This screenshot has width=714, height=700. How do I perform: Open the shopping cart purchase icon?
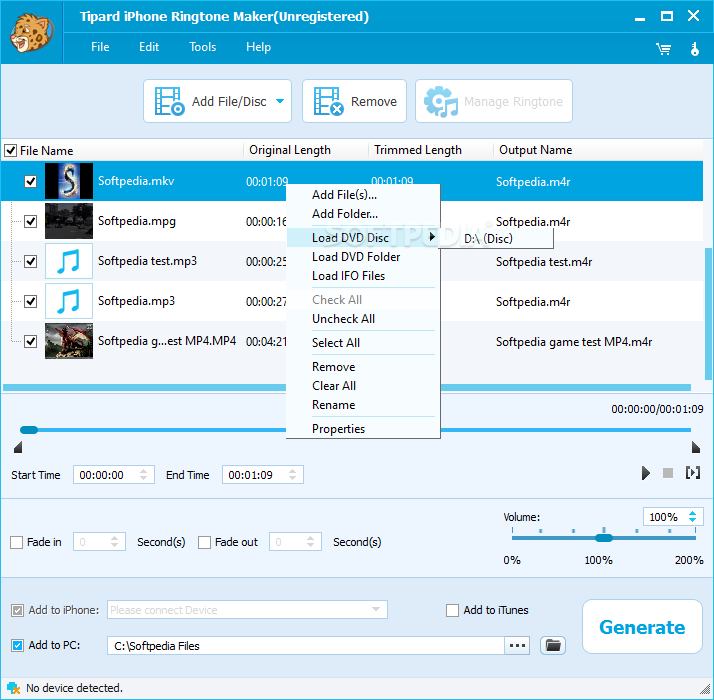point(663,49)
